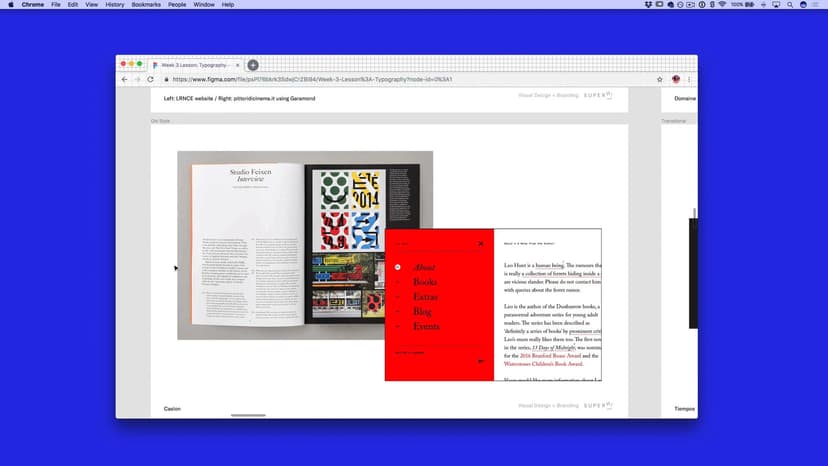The width and height of the screenshot is (828, 466).
Task: Bookmark this page with star icon
Action: click(x=660, y=79)
